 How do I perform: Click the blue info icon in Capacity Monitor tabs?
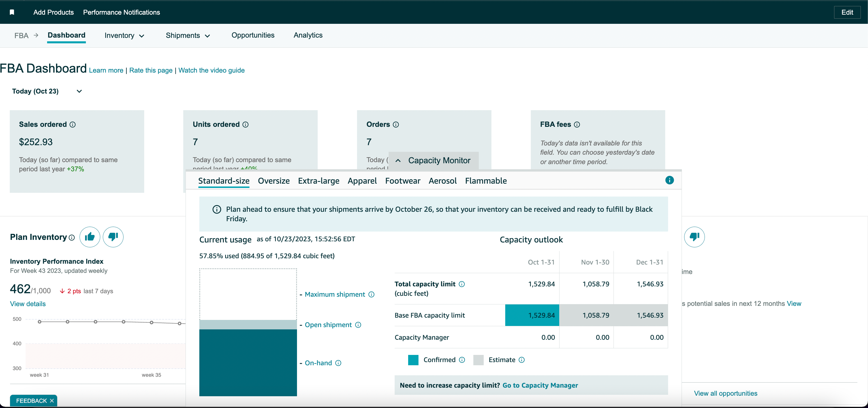(x=670, y=180)
